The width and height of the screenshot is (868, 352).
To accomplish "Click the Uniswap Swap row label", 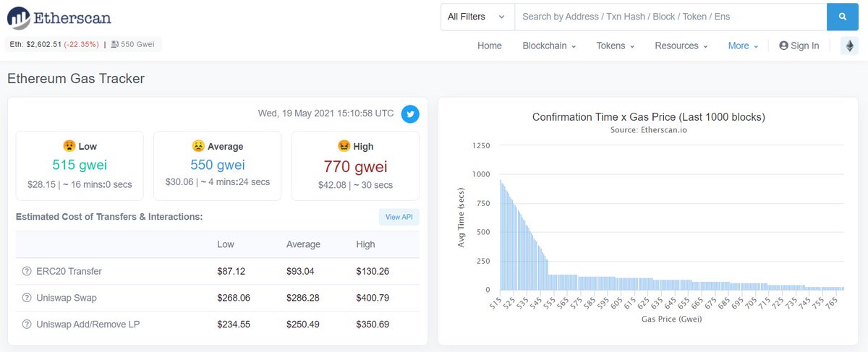I will (67, 298).
